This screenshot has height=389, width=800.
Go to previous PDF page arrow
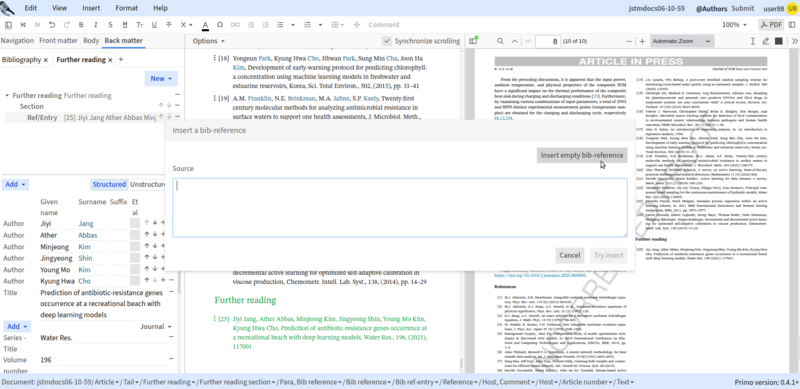point(514,41)
